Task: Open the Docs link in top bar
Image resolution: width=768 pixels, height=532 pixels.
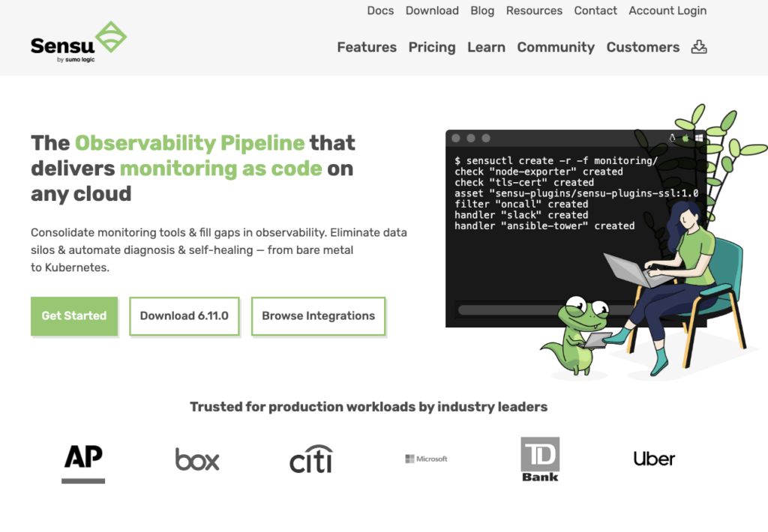Action: tap(380, 10)
